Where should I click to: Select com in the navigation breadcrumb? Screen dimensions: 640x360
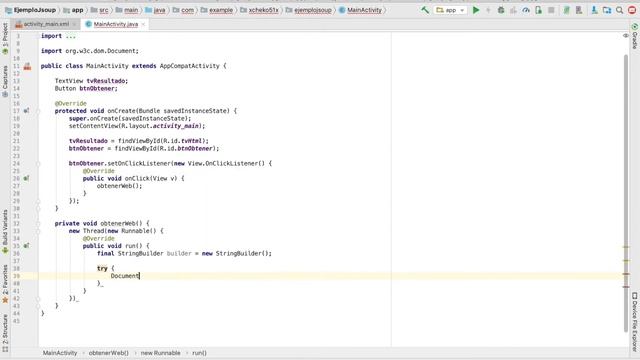tap(183, 10)
